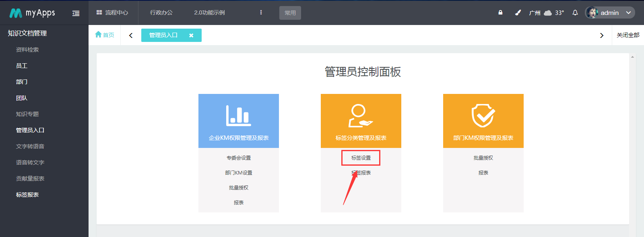Open the vertical dots more menu
This screenshot has width=644, height=237.
[261, 12]
